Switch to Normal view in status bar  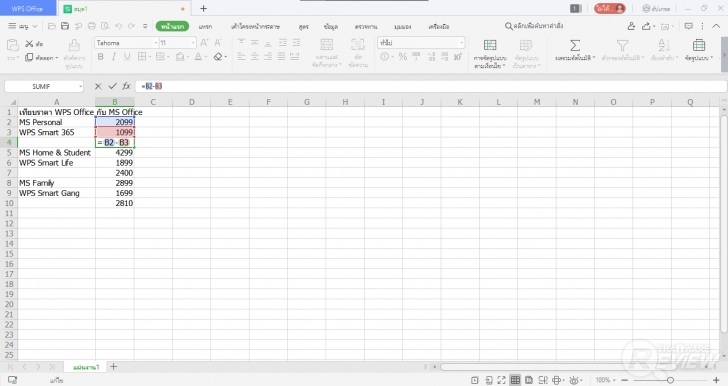[515, 380]
